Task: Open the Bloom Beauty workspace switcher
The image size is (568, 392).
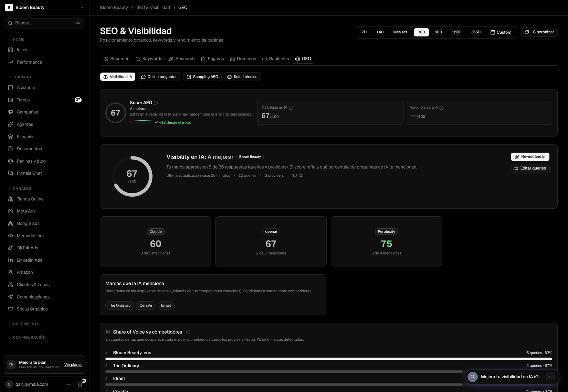Action: coord(45,8)
